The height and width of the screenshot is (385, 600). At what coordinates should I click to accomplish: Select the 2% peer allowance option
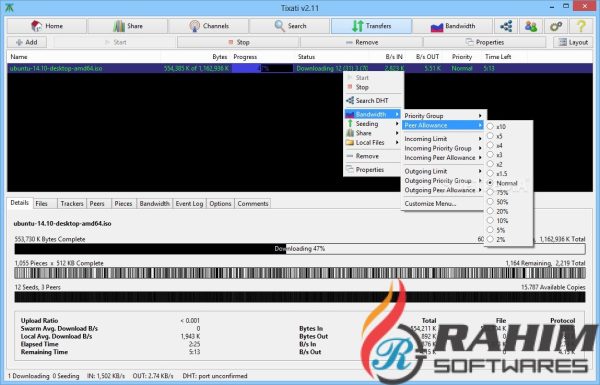pos(508,239)
